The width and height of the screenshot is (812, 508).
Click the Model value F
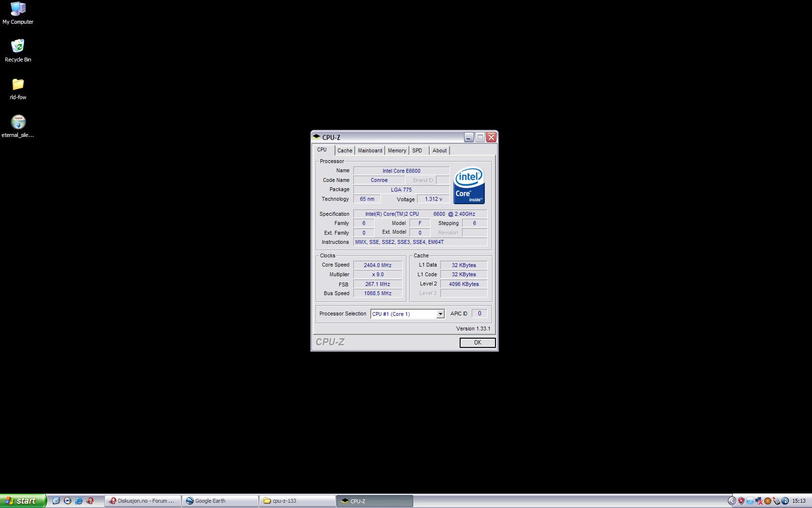point(420,223)
